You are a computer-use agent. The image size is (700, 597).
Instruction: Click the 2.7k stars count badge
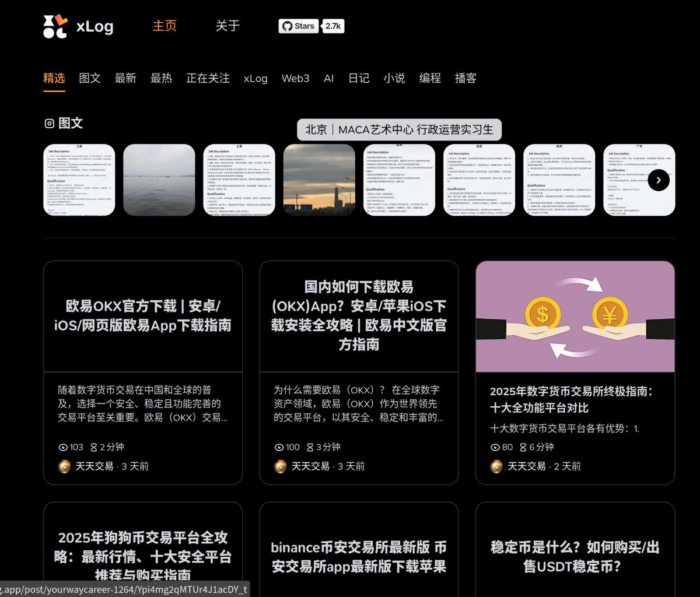point(333,26)
